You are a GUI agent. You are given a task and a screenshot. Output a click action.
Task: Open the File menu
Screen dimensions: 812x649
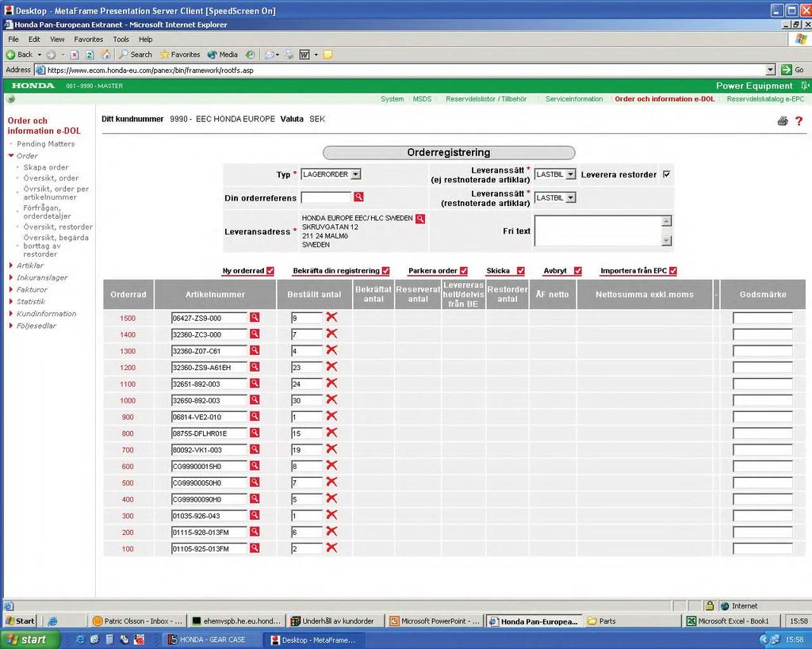[13, 40]
